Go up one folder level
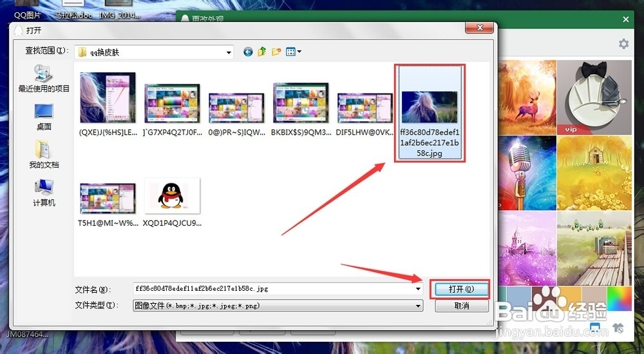 pos(262,52)
